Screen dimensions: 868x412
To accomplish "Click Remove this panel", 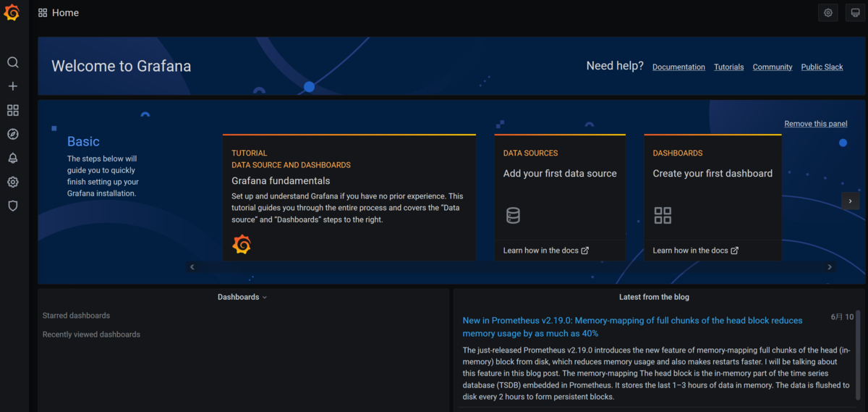I will point(816,124).
